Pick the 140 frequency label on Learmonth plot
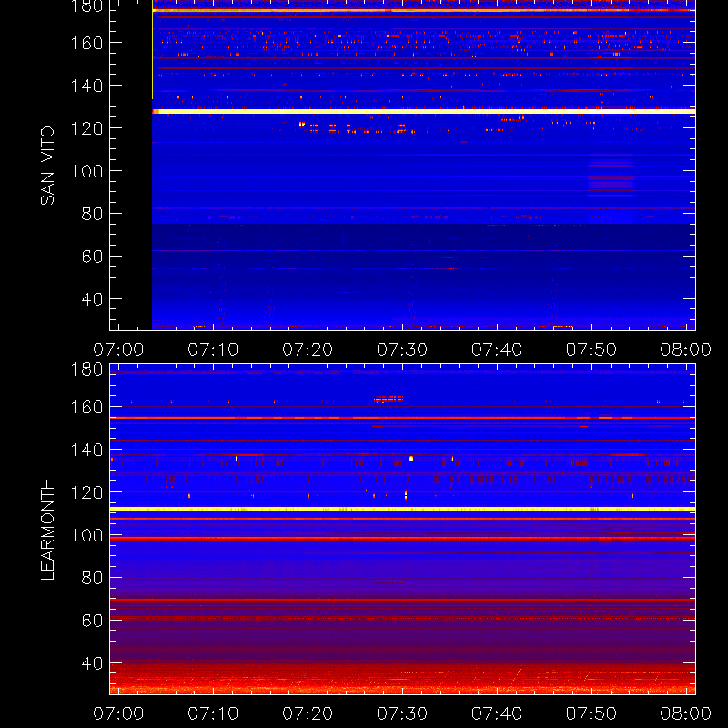Image resolution: width=728 pixels, height=728 pixels. click(x=86, y=450)
